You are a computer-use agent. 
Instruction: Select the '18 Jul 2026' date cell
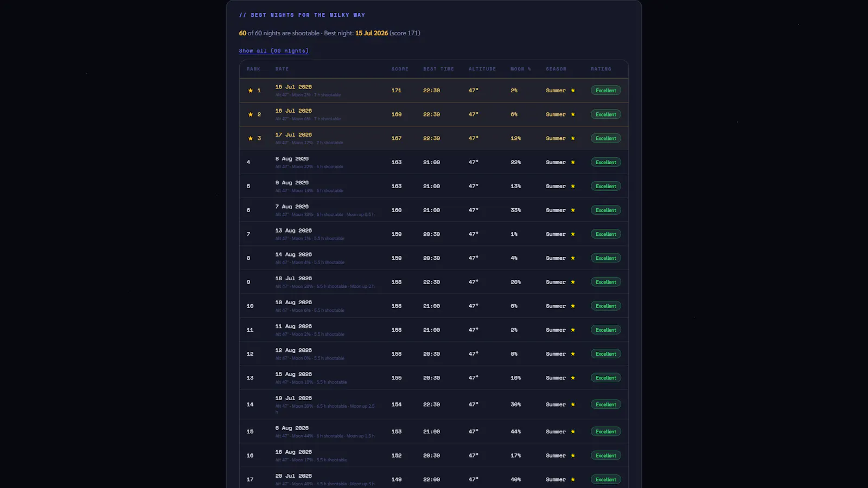[x=293, y=278]
